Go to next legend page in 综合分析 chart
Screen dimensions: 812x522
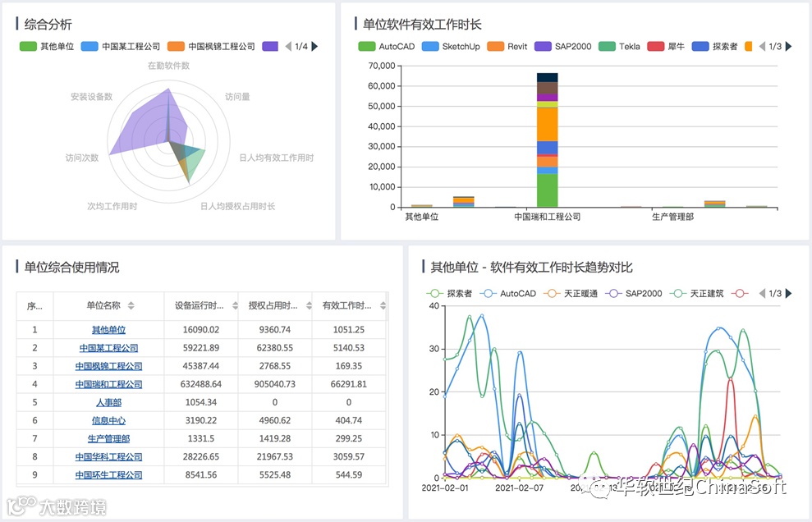coord(314,47)
